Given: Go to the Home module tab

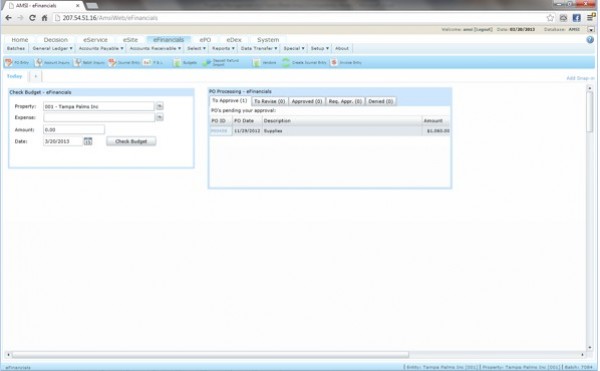Looking at the screenshot, I should coord(20,40).
